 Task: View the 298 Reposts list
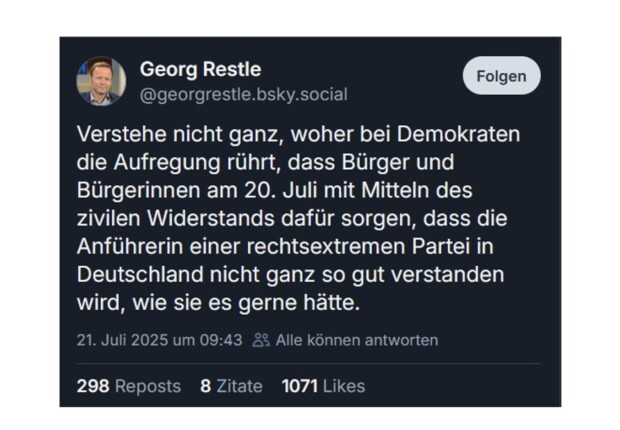pyautogui.click(x=128, y=386)
